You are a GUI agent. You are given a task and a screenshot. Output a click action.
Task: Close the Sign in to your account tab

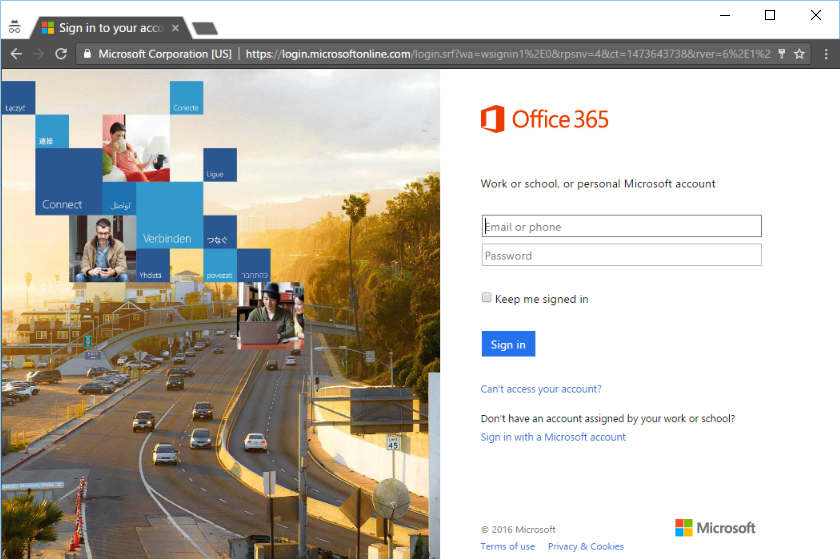pyautogui.click(x=175, y=28)
